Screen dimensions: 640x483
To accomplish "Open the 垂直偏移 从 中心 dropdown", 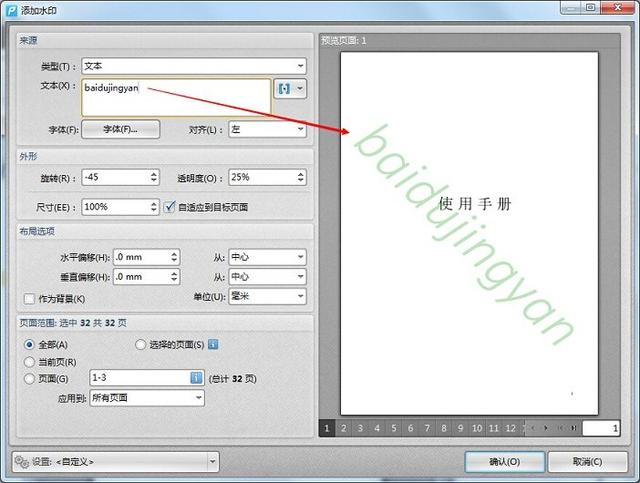I will [267, 276].
